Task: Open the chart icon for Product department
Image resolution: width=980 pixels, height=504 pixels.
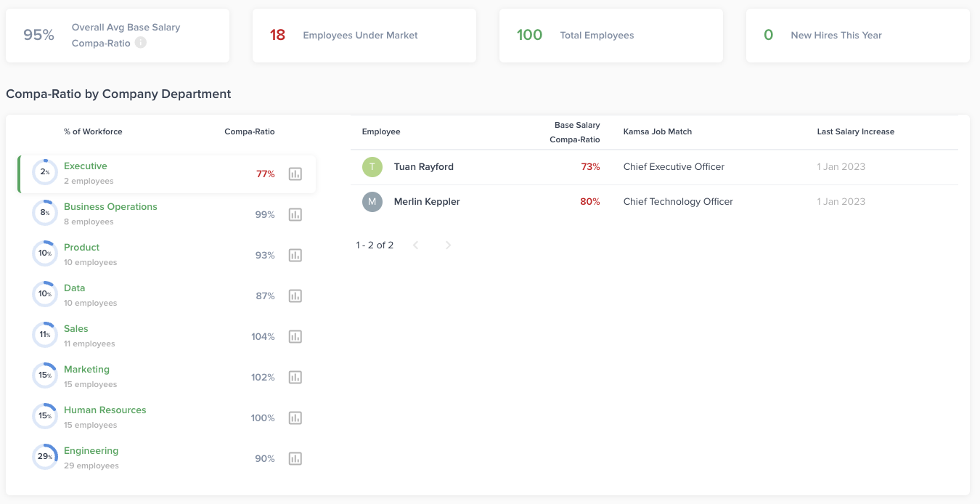Action: tap(295, 255)
